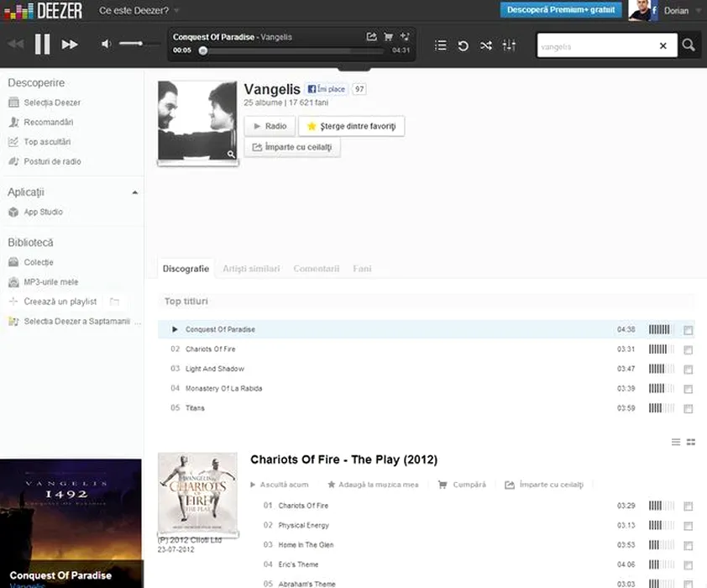Click the new folder icon beside playlist
The width and height of the screenshot is (707, 588).
[x=114, y=302]
